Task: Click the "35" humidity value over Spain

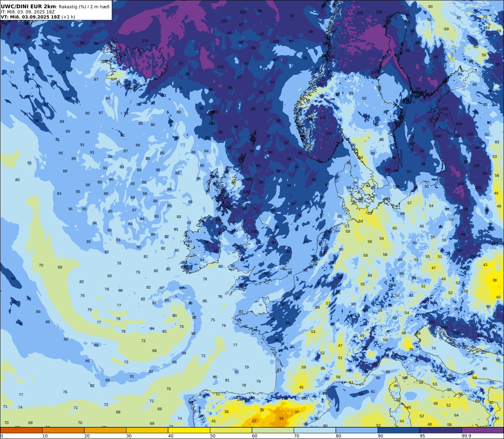Action: 262,410
